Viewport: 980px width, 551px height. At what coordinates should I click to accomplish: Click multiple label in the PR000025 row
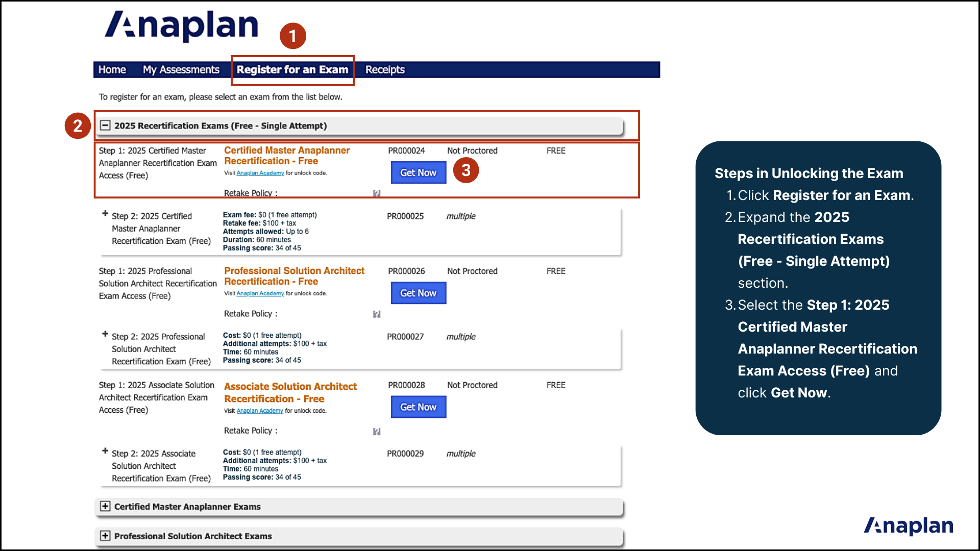point(461,216)
